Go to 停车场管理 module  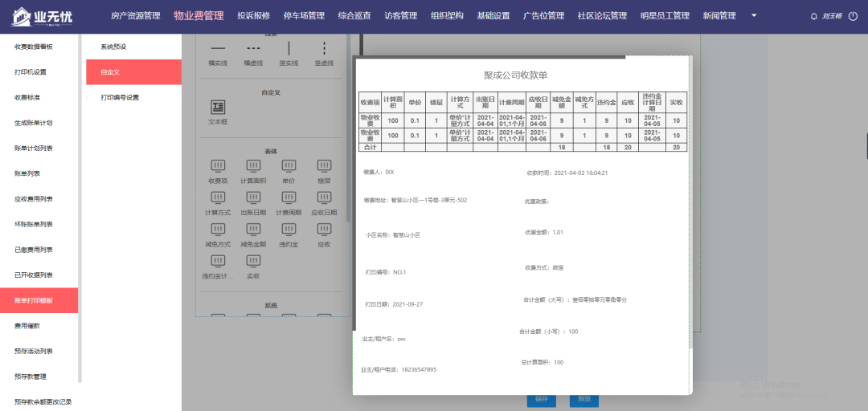[304, 16]
